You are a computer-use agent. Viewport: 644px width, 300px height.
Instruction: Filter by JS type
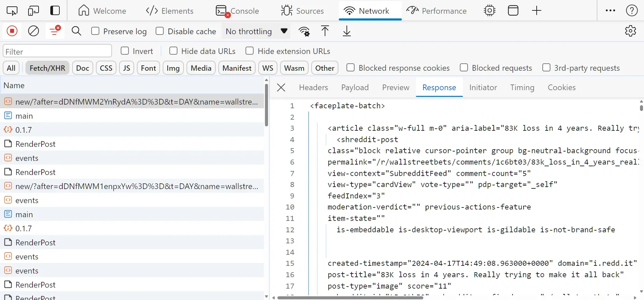(x=126, y=68)
